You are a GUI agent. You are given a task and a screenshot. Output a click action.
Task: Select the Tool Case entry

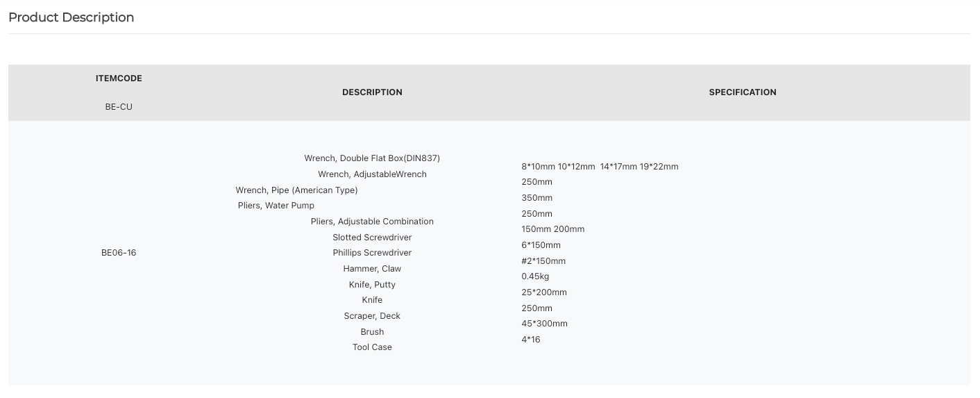372,347
